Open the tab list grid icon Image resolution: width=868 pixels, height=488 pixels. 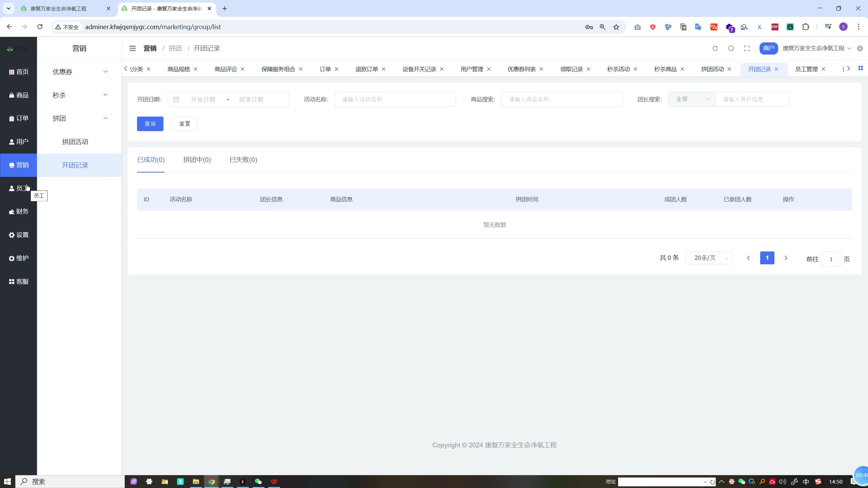[x=861, y=68]
